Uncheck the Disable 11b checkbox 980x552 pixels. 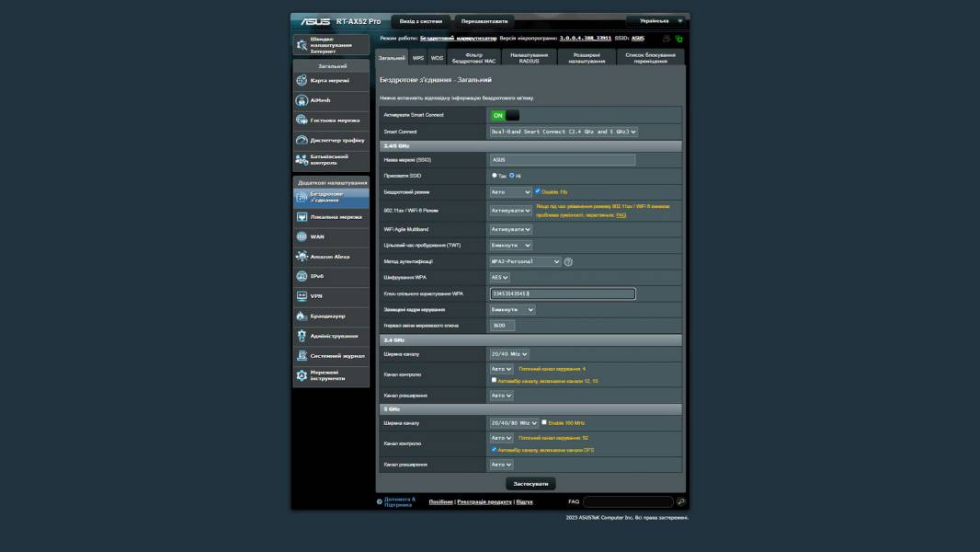tap(538, 191)
